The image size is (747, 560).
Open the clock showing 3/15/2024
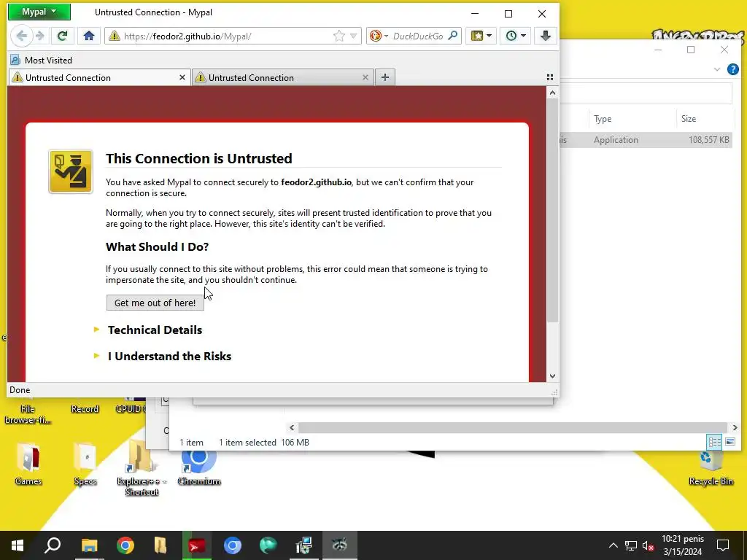(683, 545)
